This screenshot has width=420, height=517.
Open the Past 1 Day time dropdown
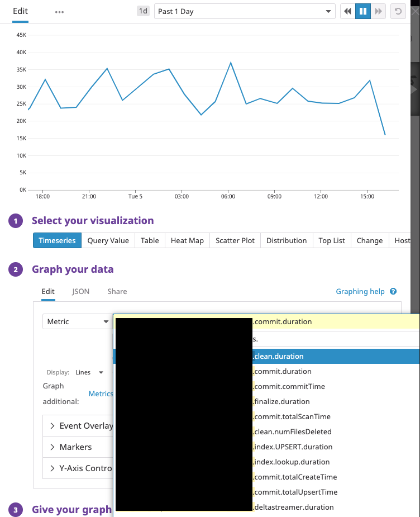[244, 11]
